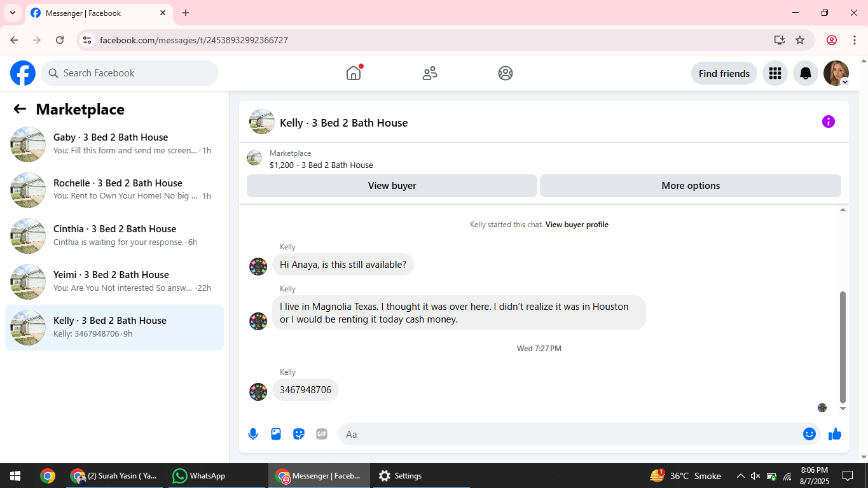
Task: Open the weather widget showing 36°C Smoke
Action: [685, 476]
